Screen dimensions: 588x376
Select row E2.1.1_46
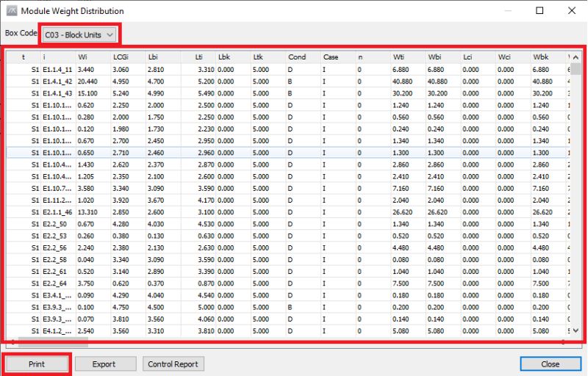tap(288, 212)
